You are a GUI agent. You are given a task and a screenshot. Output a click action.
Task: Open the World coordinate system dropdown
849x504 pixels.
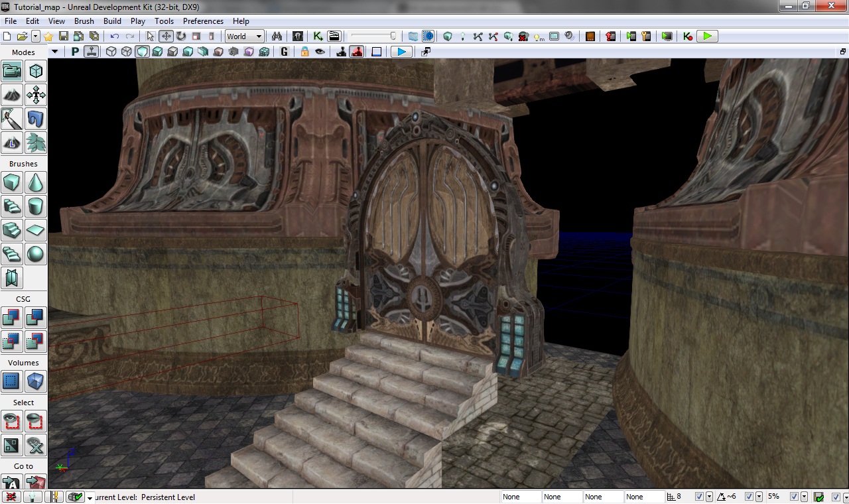(x=245, y=36)
